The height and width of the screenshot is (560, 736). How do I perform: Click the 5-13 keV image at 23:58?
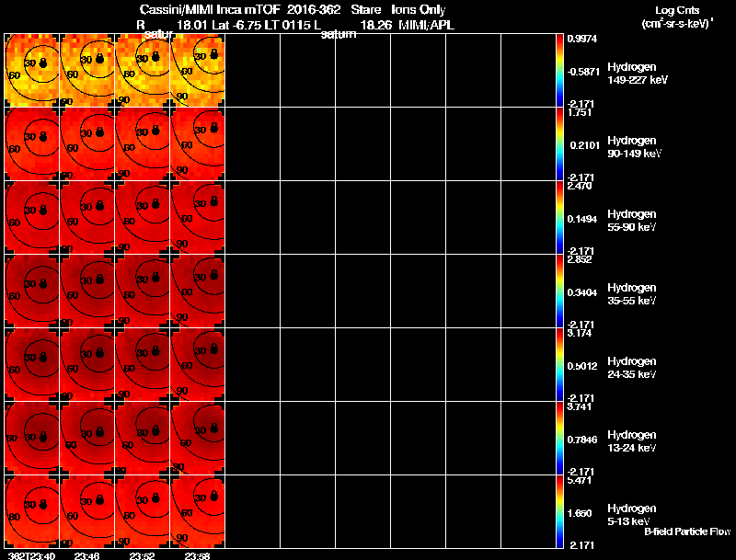[x=198, y=512]
